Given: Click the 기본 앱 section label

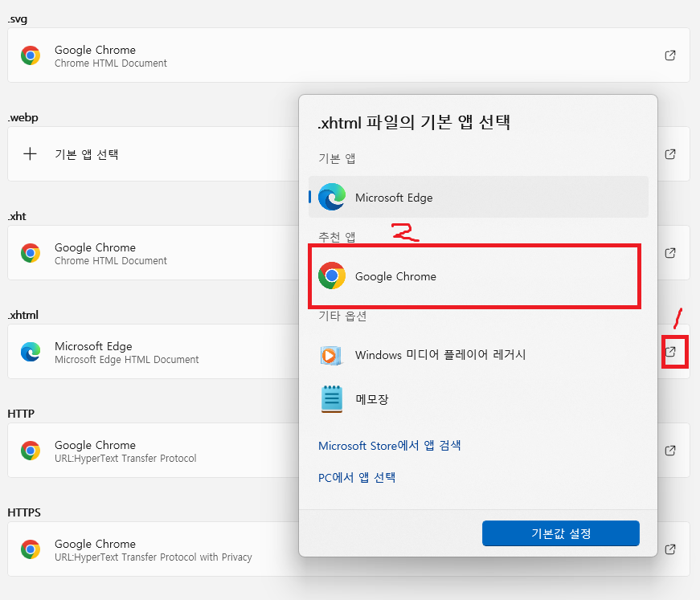Looking at the screenshot, I should point(337,158).
